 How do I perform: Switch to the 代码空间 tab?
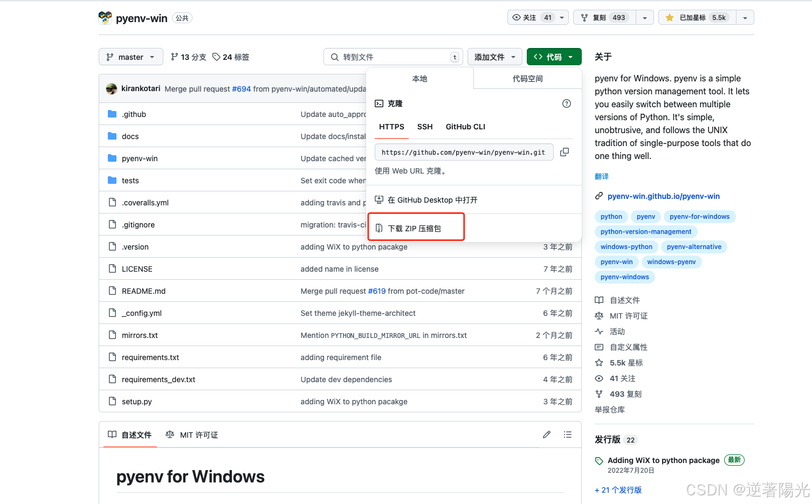[x=527, y=79]
